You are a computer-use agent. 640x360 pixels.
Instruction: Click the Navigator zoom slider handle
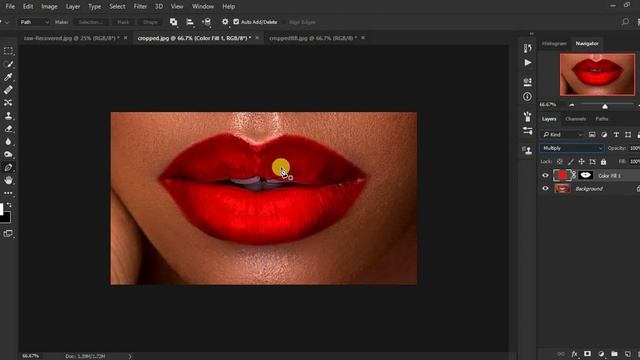(605, 106)
